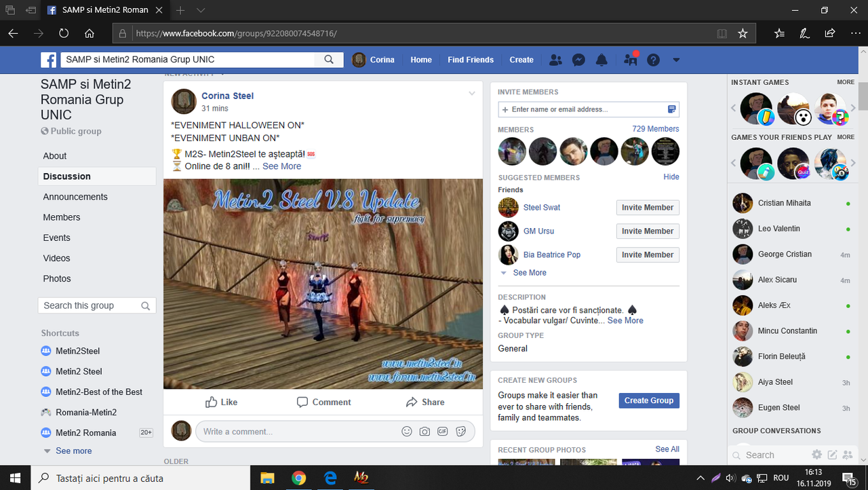Click the browser address bar URL

tap(236, 33)
